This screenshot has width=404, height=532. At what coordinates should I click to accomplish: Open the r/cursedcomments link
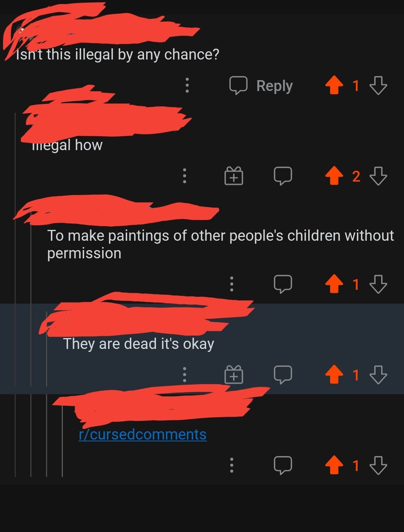pos(143,434)
